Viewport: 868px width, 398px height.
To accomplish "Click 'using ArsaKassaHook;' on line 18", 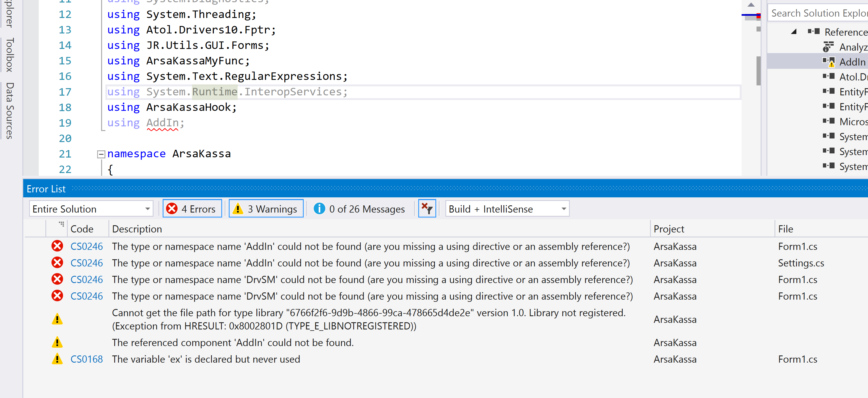I will [172, 108].
